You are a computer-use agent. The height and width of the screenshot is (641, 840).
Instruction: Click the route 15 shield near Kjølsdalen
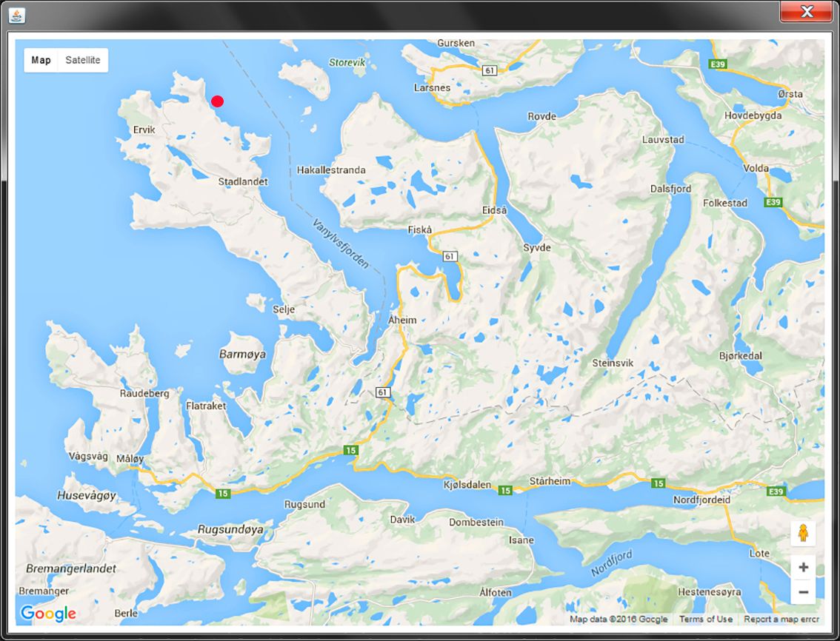[x=504, y=489]
